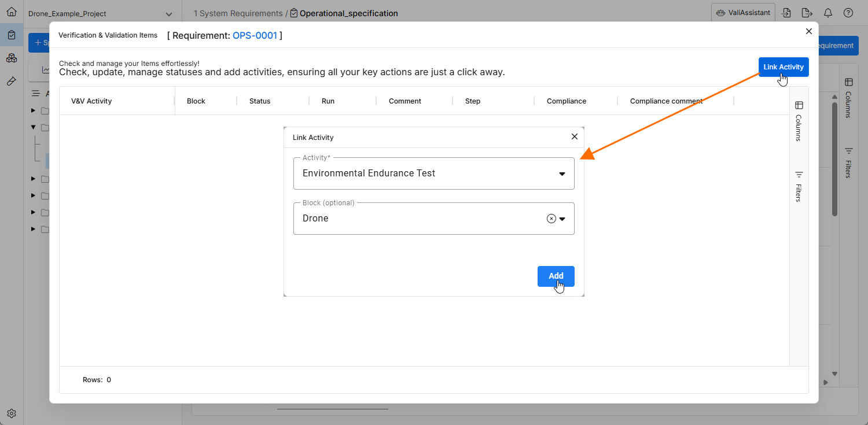Click the import file icon in header
Screen dimensions: 868x425
786,13
